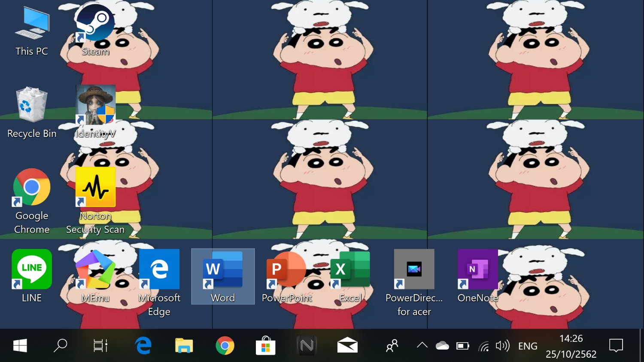This screenshot has height=362, width=644.
Task: Open taskbar Search
Action: click(x=61, y=346)
